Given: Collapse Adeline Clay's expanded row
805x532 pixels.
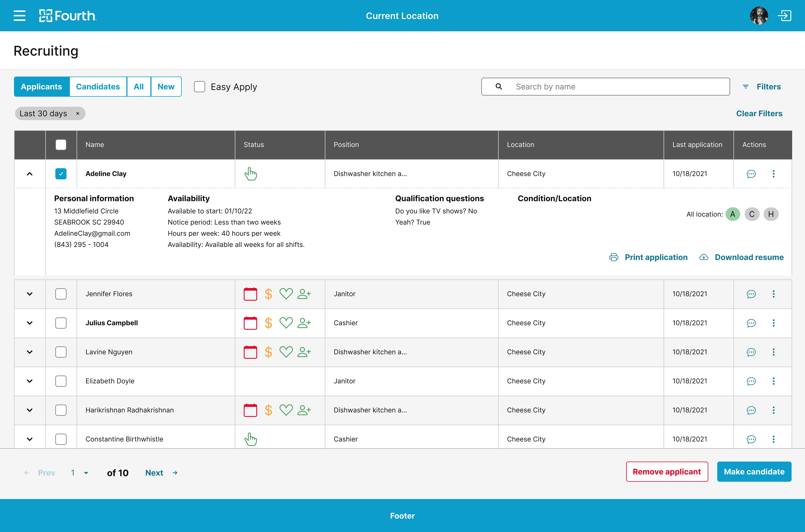Looking at the screenshot, I should [x=29, y=174].
